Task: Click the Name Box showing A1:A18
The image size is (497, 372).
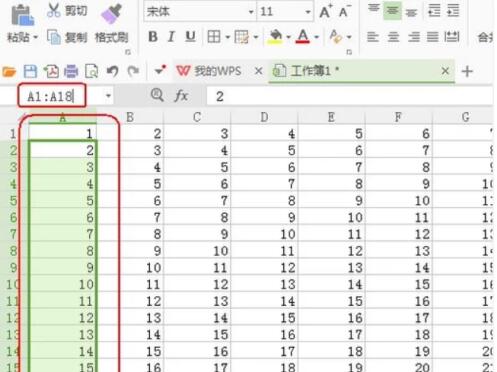Action: (x=52, y=96)
